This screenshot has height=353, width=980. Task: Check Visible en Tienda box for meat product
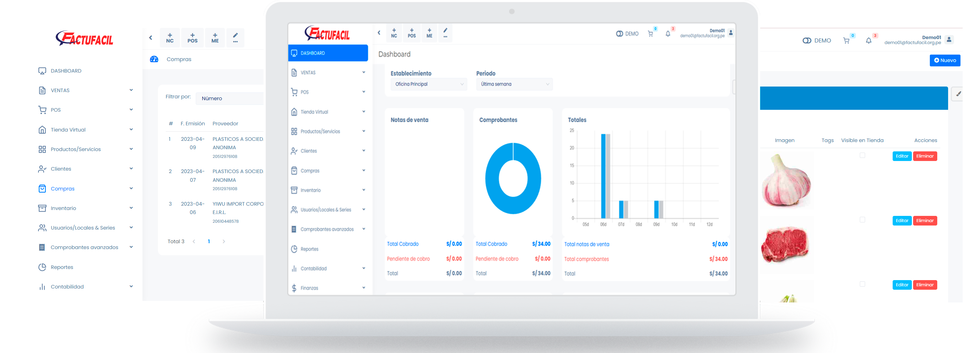coord(862,220)
